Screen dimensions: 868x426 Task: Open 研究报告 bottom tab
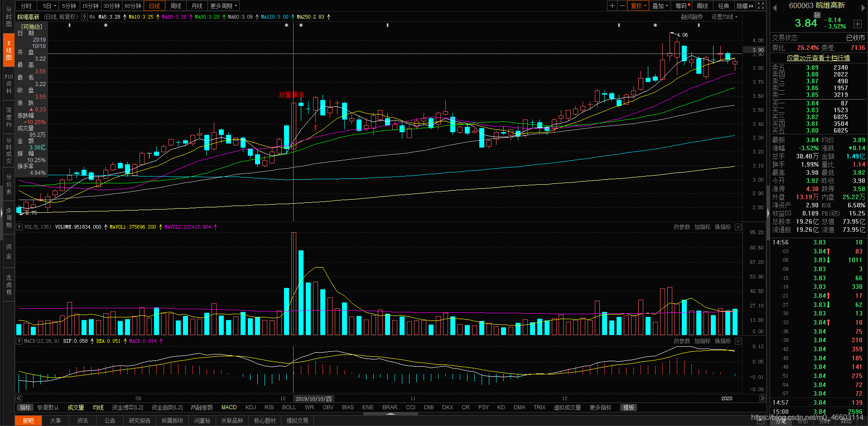coord(140,421)
